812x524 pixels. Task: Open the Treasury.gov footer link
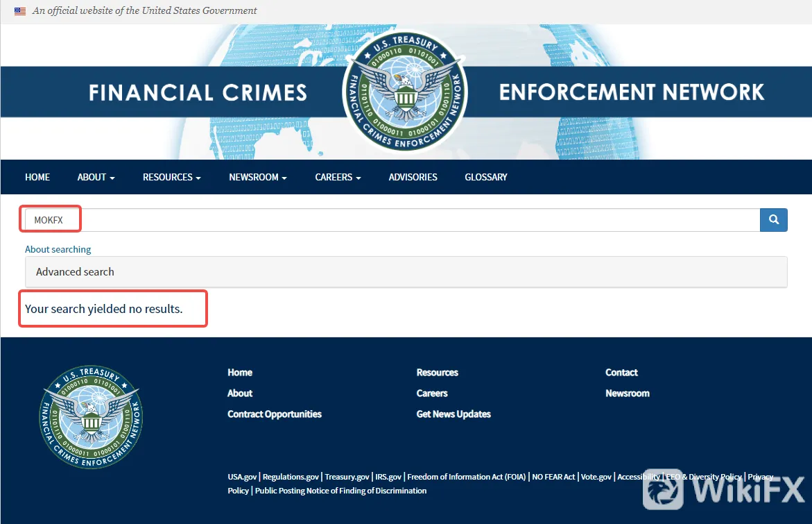(347, 477)
